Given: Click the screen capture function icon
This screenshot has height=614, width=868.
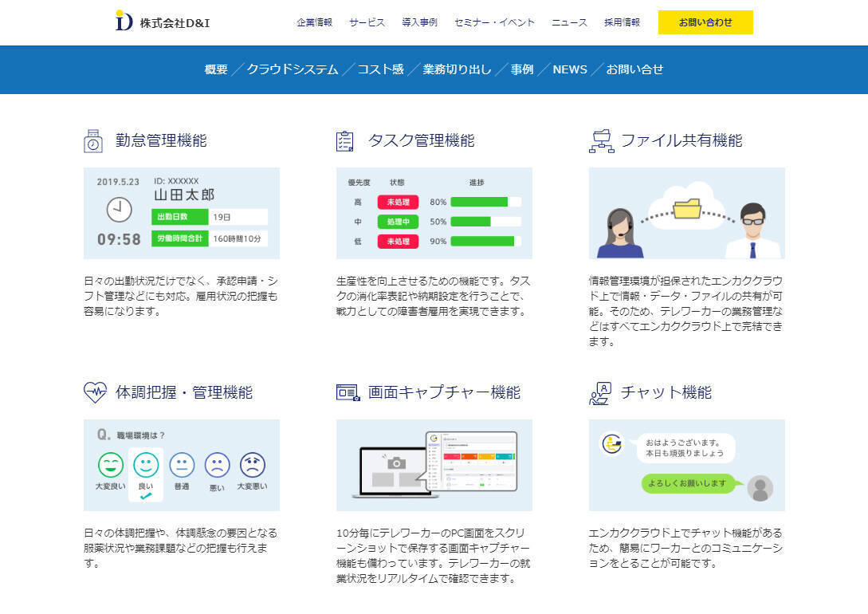Looking at the screenshot, I should coord(348,392).
